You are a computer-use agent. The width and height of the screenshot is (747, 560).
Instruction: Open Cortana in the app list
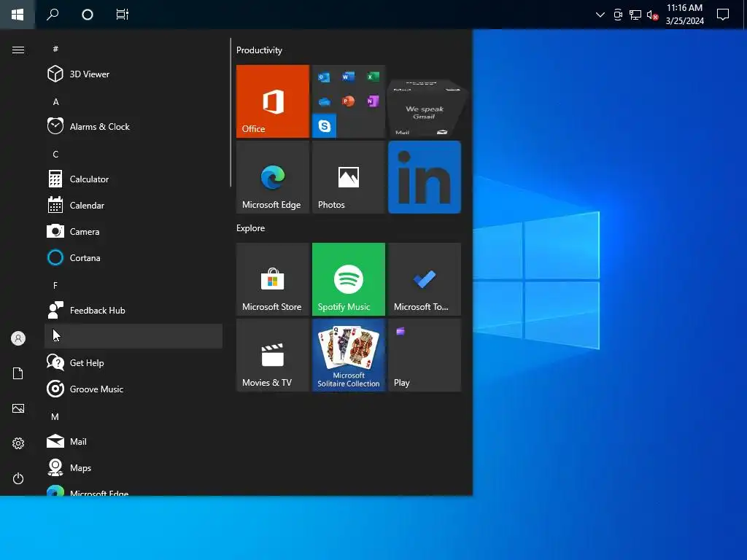pyautogui.click(x=133, y=257)
